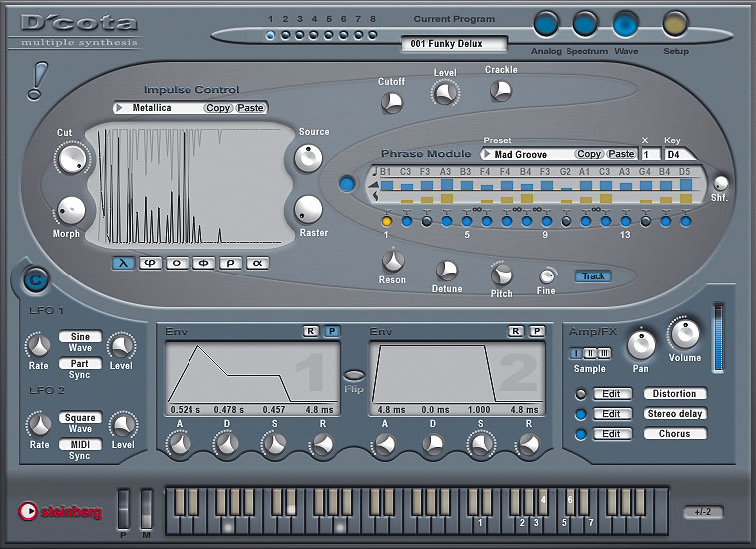
Task: Click the Volume knob
Action: pyautogui.click(x=685, y=333)
